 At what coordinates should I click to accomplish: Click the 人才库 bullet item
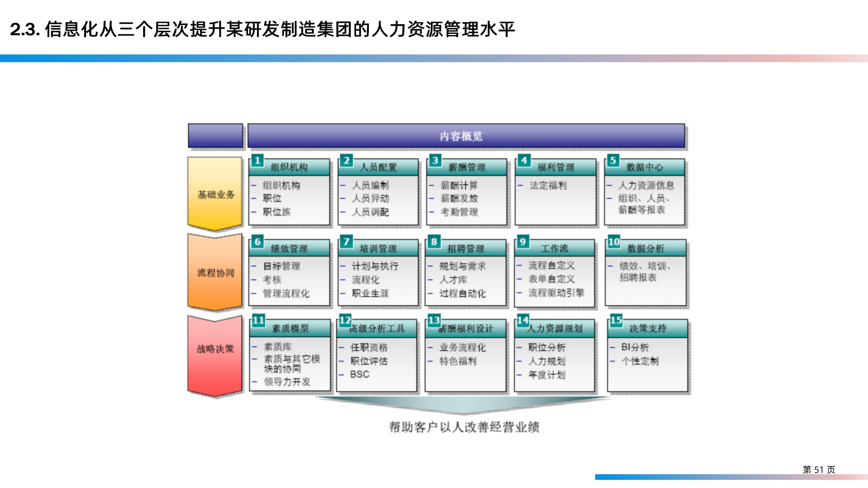[x=453, y=279]
